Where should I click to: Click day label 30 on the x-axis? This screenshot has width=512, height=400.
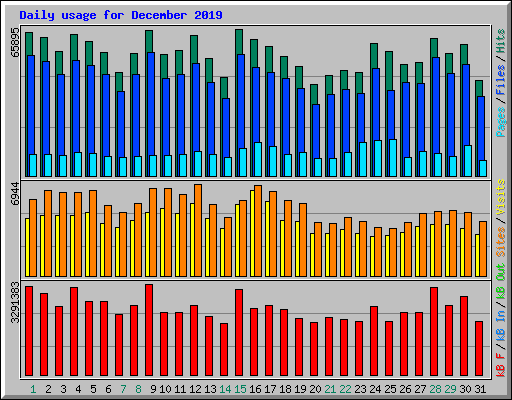(x=465, y=389)
